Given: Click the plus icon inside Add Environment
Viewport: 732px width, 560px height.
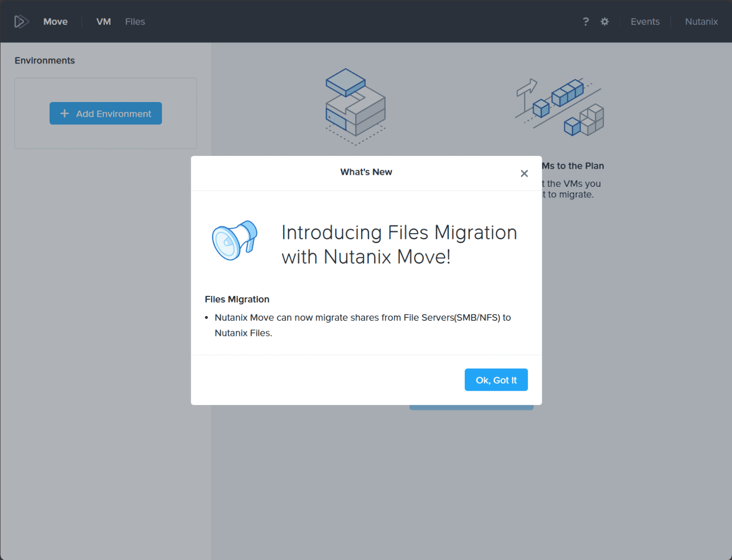Looking at the screenshot, I should click(64, 113).
